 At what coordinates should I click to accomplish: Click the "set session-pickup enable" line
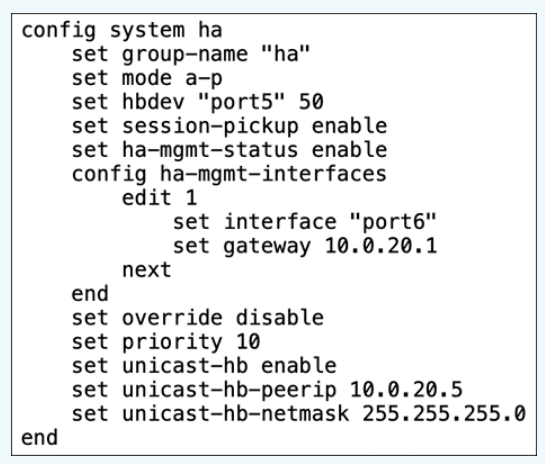tap(229, 126)
